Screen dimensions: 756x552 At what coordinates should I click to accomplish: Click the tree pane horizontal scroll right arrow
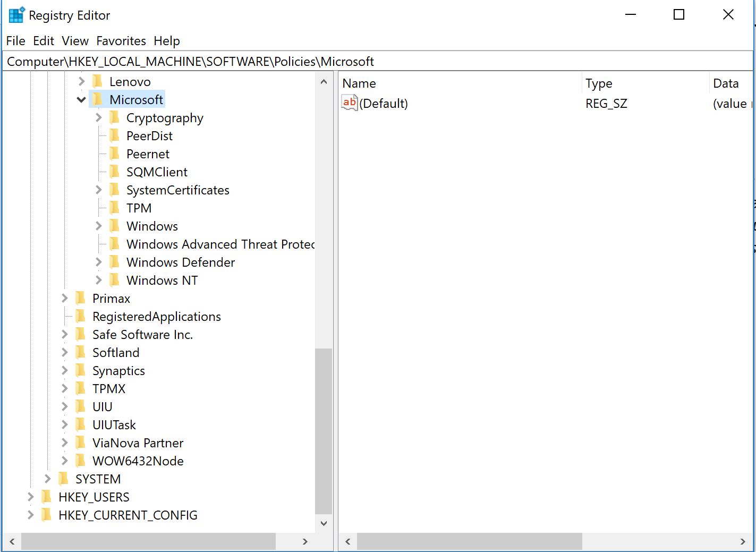click(x=305, y=541)
